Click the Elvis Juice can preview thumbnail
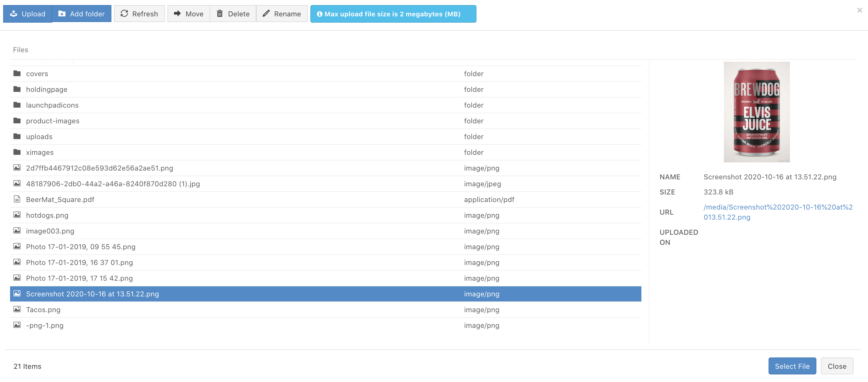This screenshot has height=382, width=868. (x=757, y=112)
